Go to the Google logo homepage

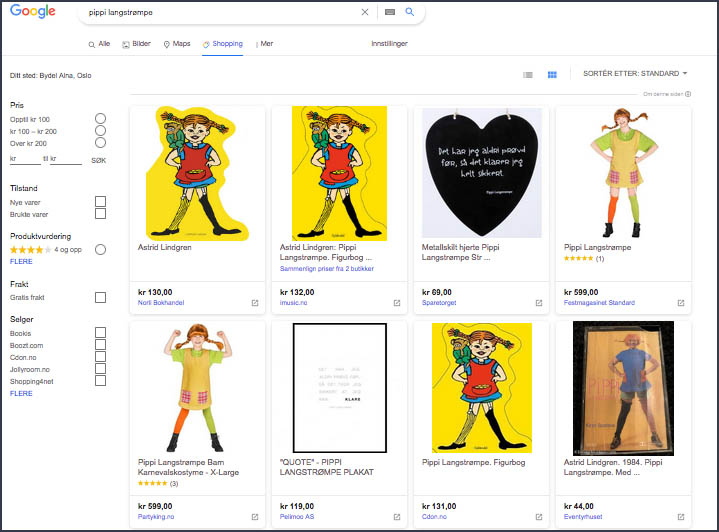[x=33, y=11]
